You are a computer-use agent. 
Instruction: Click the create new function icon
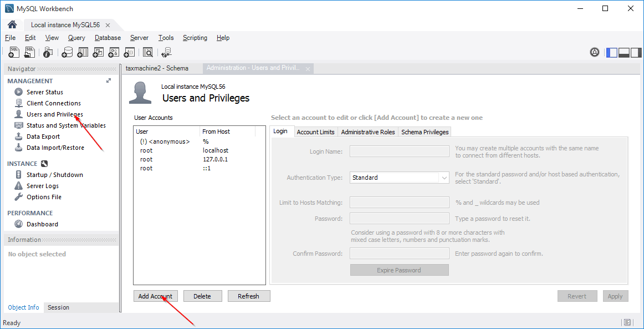129,52
